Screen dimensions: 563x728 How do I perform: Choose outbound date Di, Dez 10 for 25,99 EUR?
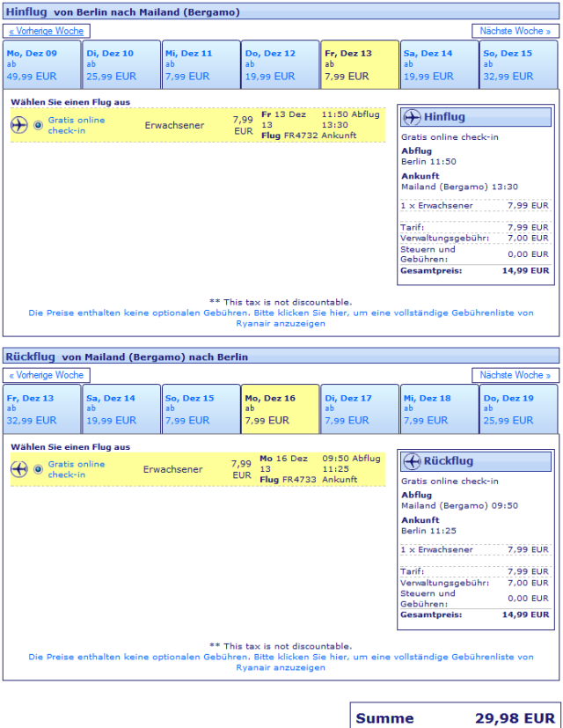(121, 64)
